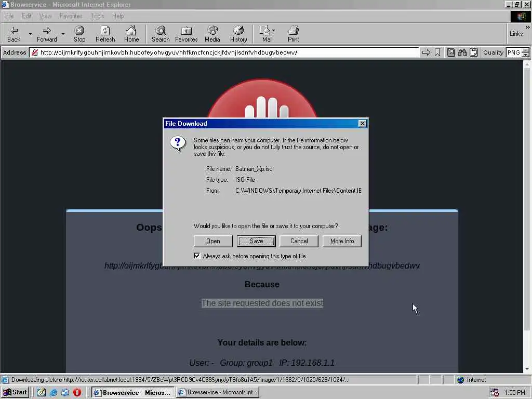Click the Back toolbar arrow

(x=14, y=34)
